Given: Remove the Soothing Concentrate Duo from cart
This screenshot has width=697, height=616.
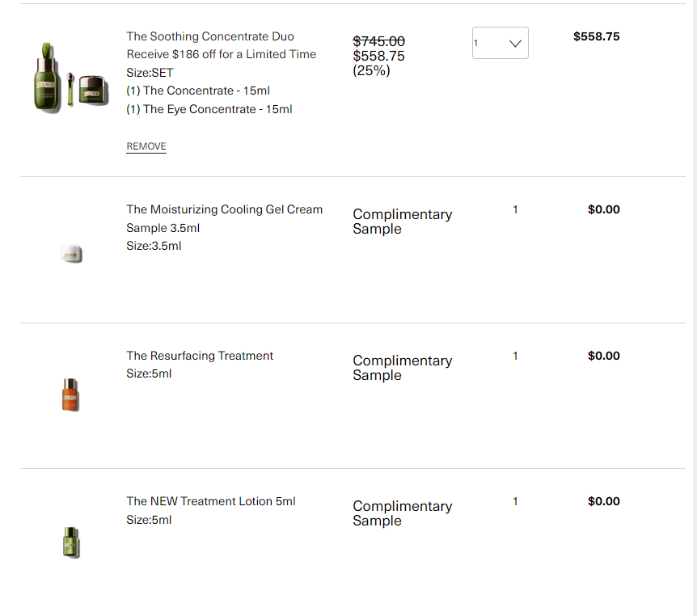Looking at the screenshot, I should pyautogui.click(x=146, y=146).
